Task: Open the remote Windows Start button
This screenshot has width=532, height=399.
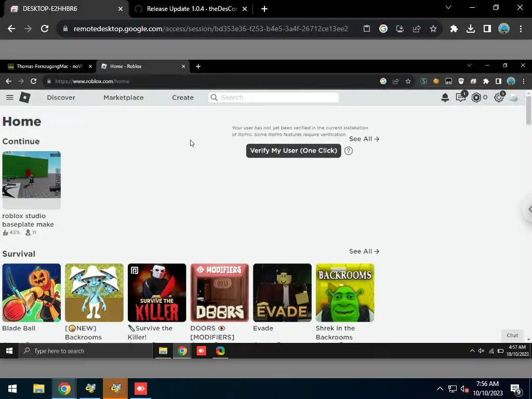Action: [x=9, y=351]
